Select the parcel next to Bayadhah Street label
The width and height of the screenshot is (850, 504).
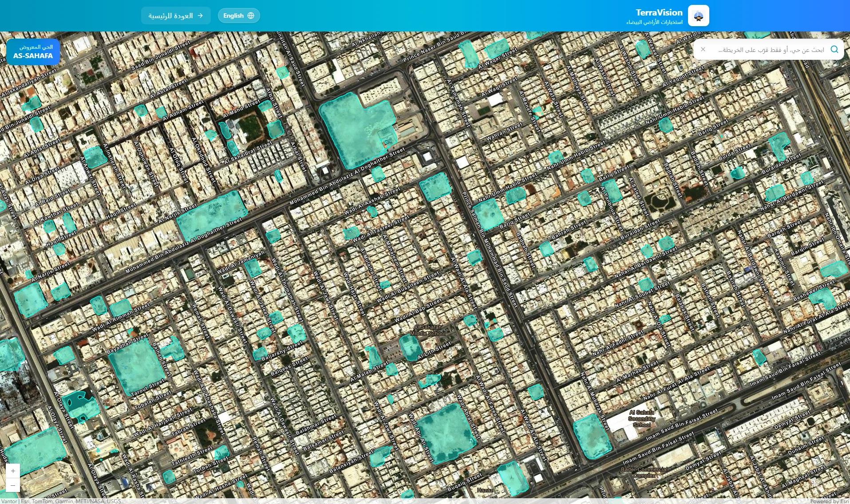136,368
